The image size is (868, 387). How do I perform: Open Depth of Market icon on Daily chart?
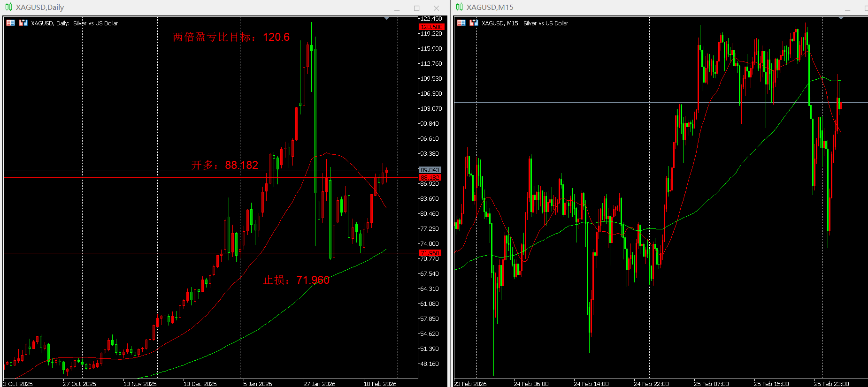(x=23, y=23)
